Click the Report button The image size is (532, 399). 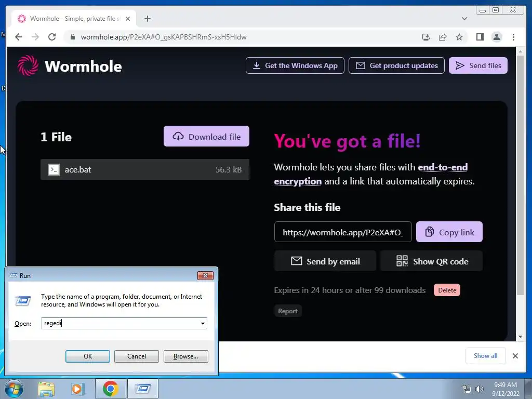(x=288, y=311)
